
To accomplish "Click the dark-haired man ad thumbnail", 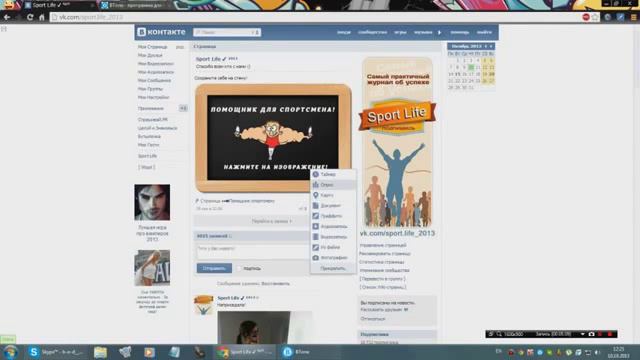I will click(152, 202).
